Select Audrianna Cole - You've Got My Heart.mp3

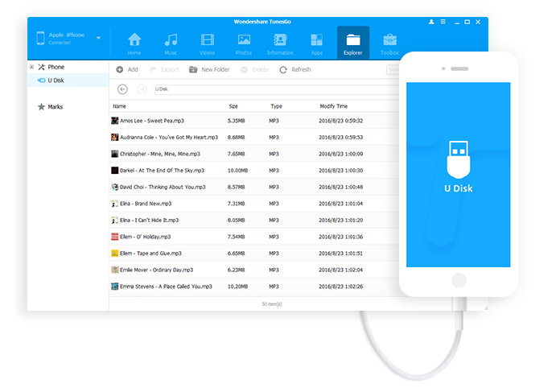254,137
